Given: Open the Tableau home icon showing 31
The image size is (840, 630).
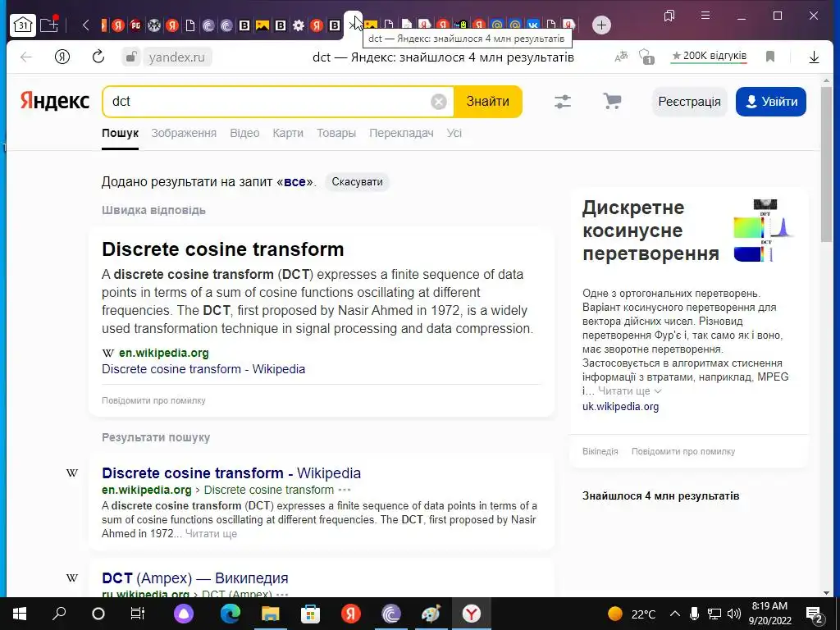Looking at the screenshot, I should click(x=22, y=25).
